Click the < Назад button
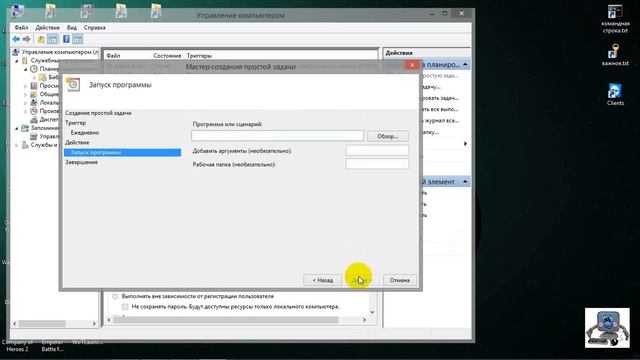This screenshot has height=360, width=640. pyautogui.click(x=322, y=280)
